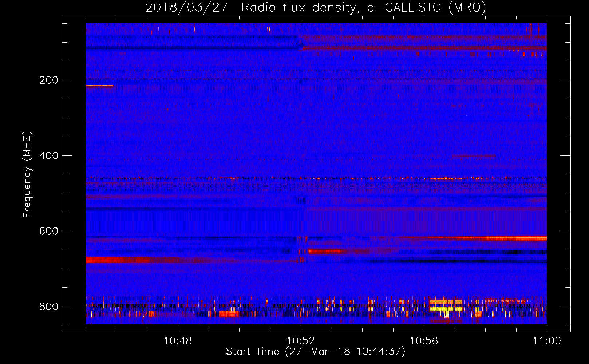This screenshot has height=364, width=589.
Task: Click the short orange line just below 200 MHz
Action: click(99, 86)
